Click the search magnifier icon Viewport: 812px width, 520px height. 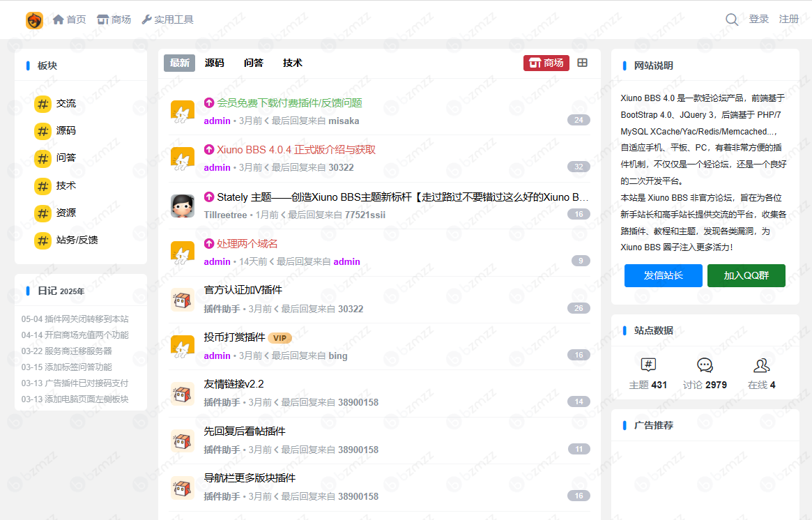[x=732, y=20]
